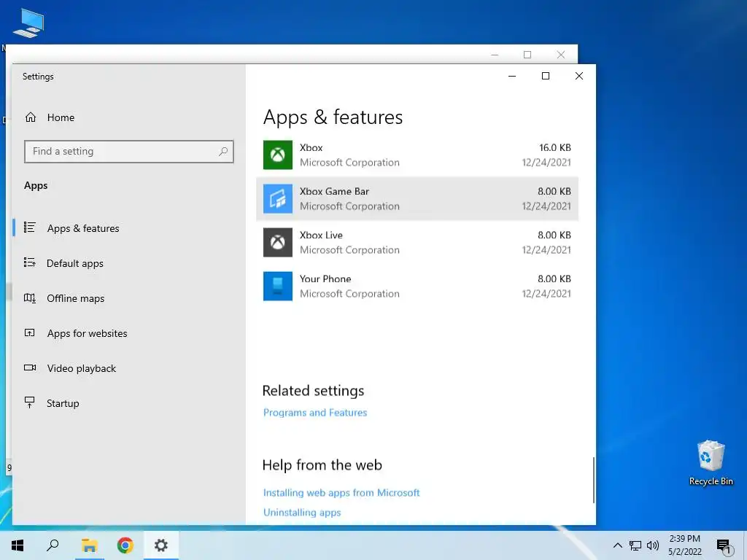Viewport: 747px width, 560px height.
Task: Click the Apps for websites icon
Action: click(29, 332)
